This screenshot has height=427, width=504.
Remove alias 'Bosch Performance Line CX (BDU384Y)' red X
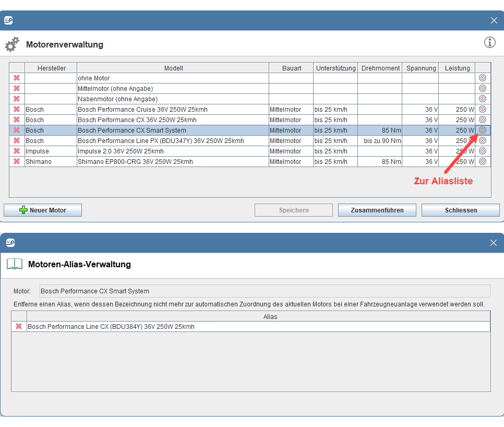pos(19,326)
